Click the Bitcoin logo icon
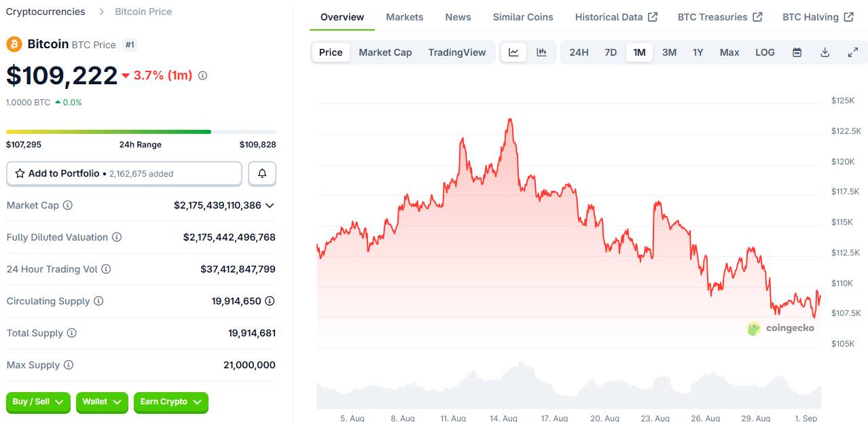This screenshot has width=868, height=422. (x=14, y=44)
